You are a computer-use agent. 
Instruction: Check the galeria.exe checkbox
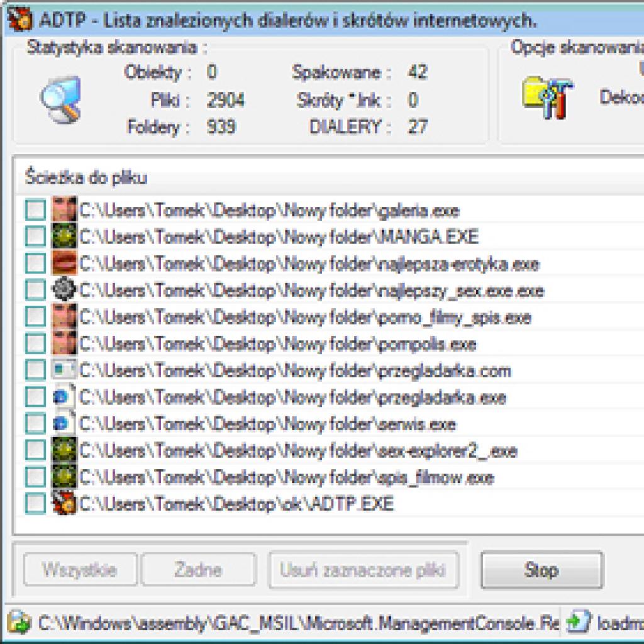(35, 210)
